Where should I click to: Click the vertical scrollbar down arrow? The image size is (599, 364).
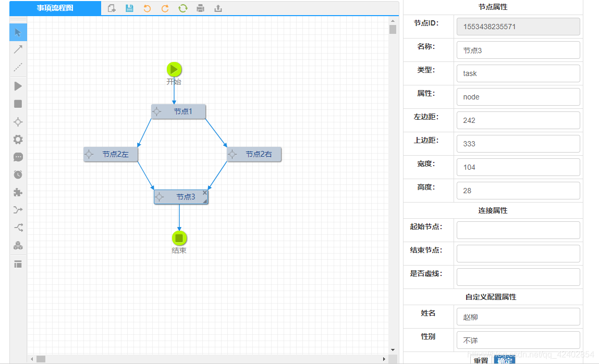pyautogui.click(x=393, y=350)
